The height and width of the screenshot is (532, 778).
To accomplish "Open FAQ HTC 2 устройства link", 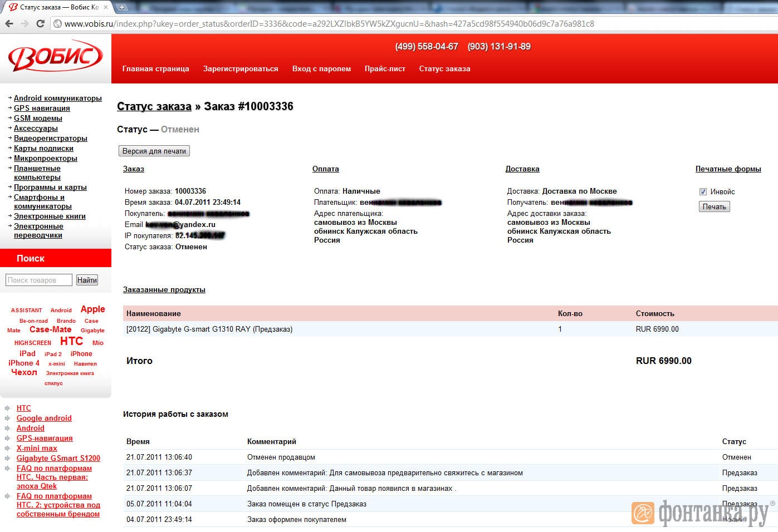I will point(58,505).
